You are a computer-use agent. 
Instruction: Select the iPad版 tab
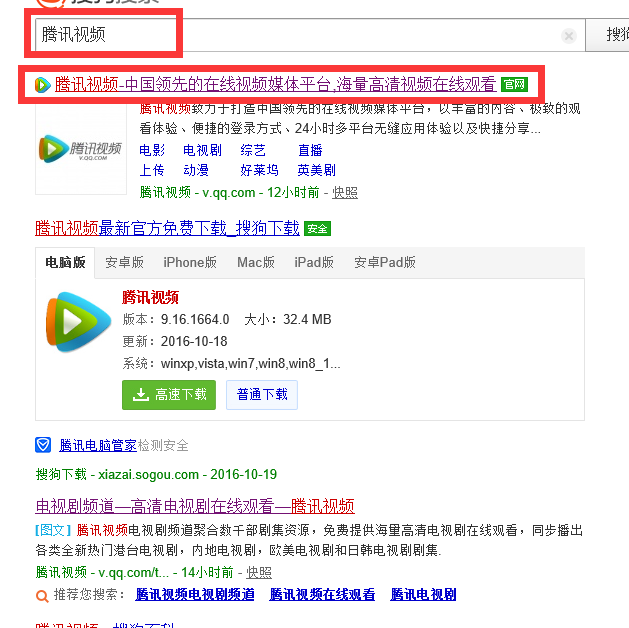pyautogui.click(x=314, y=263)
